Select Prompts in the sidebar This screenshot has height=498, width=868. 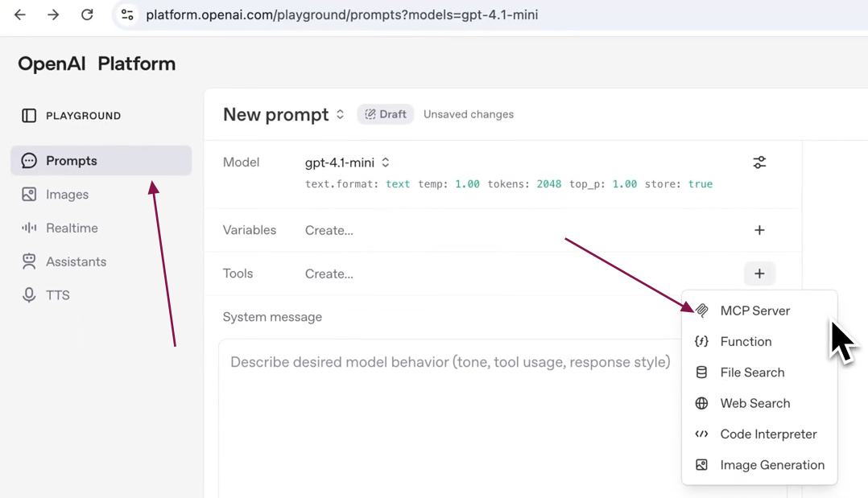click(x=101, y=160)
